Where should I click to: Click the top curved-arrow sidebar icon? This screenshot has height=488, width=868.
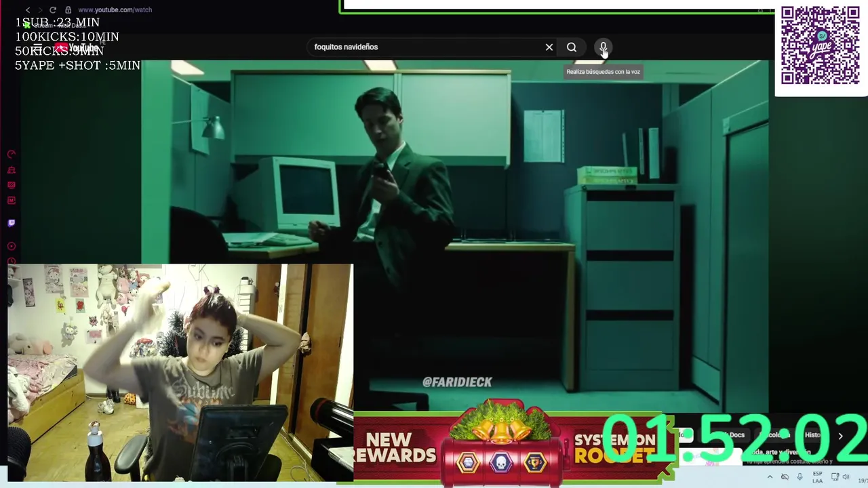click(x=12, y=154)
